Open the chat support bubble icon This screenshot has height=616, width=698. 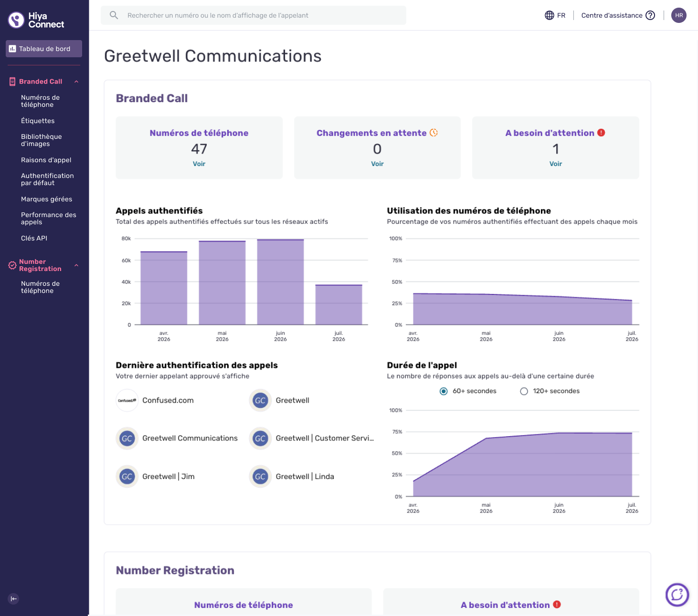(677, 595)
